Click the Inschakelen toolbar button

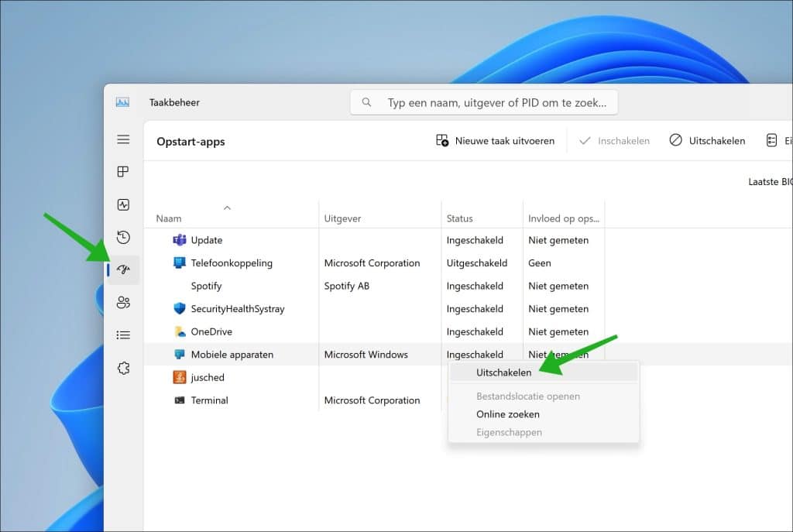tap(614, 141)
